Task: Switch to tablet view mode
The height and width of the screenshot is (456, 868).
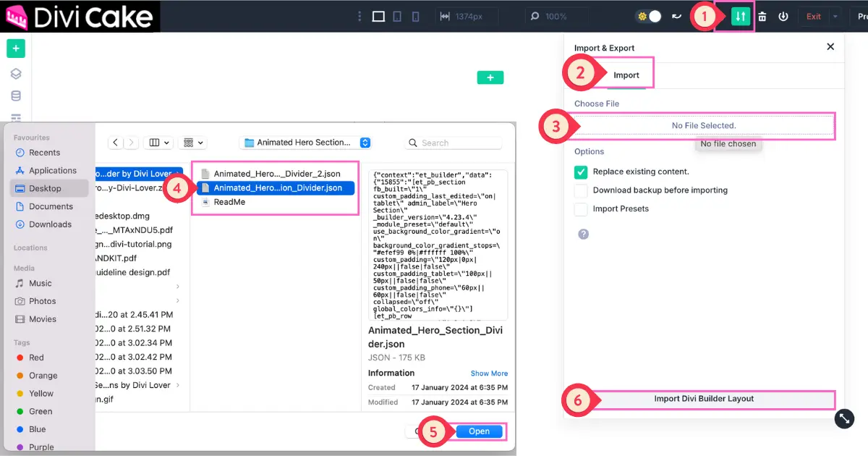Action: pyautogui.click(x=397, y=17)
